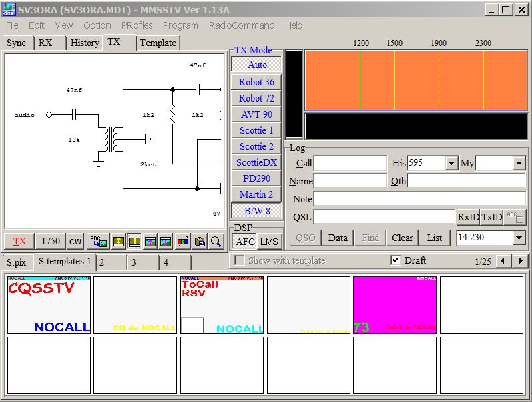532x402 pixels.
Task: Click the ABC text-to-image overlay icon
Action: tap(98, 242)
